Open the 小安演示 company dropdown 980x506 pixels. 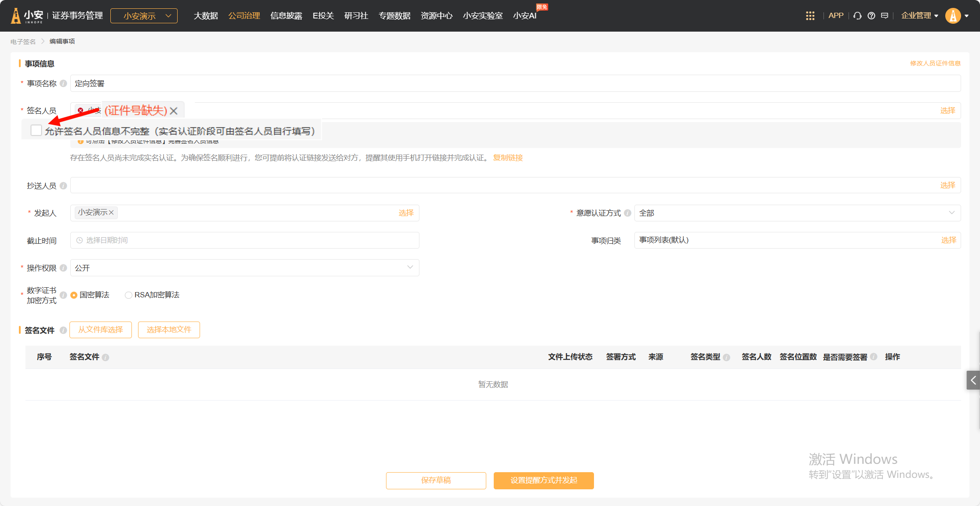tap(144, 16)
